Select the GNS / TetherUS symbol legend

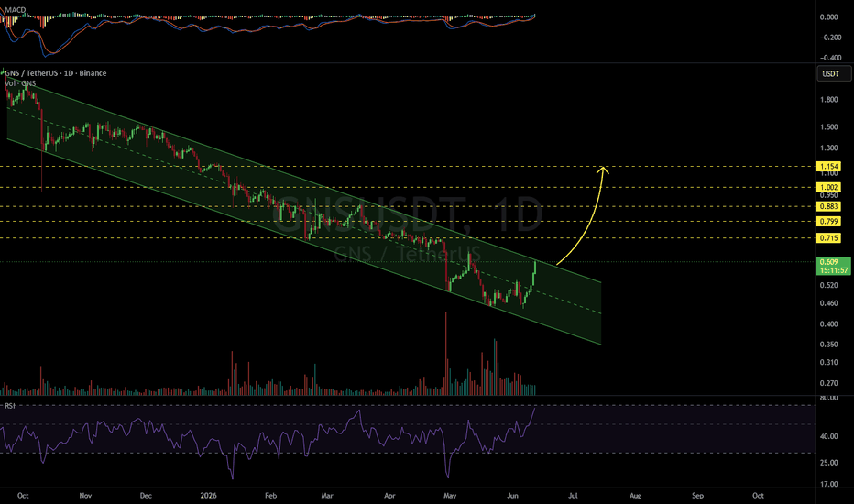click(56, 73)
